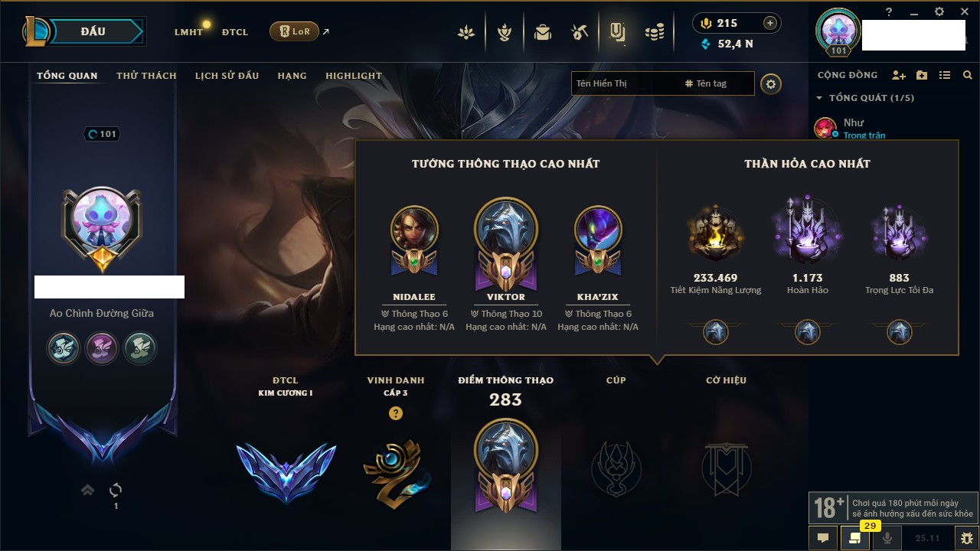Screen dimensions: 980x551
Task: Open the HIGHLIGHT tab
Action: coord(354,76)
